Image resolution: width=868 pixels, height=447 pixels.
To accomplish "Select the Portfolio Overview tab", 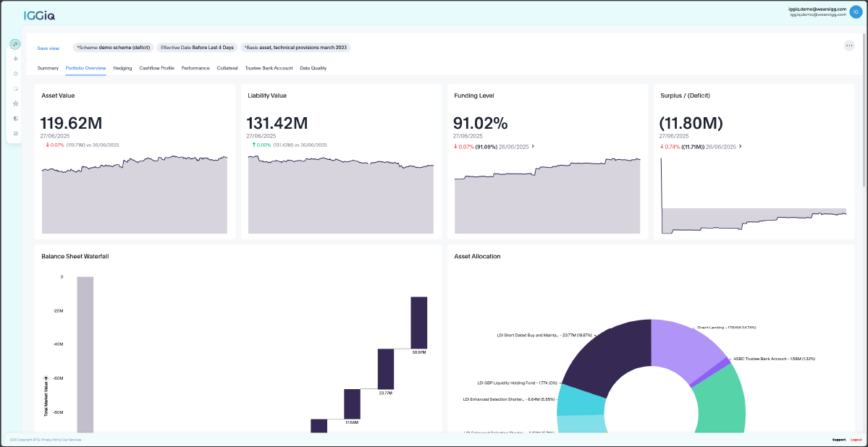I will click(x=86, y=68).
